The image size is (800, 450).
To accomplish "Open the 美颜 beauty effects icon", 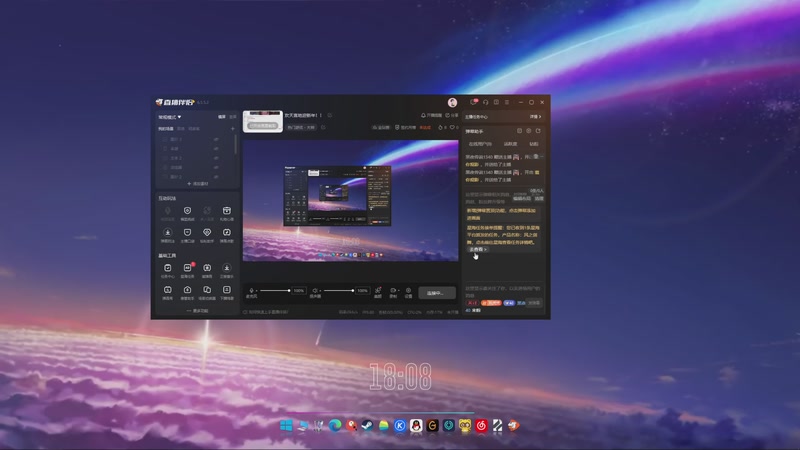I will 378,292.
